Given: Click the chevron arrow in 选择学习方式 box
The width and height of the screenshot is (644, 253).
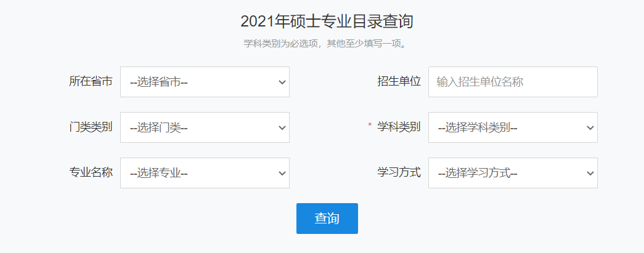Looking at the screenshot, I should pyautogui.click(x=590, y=173).
